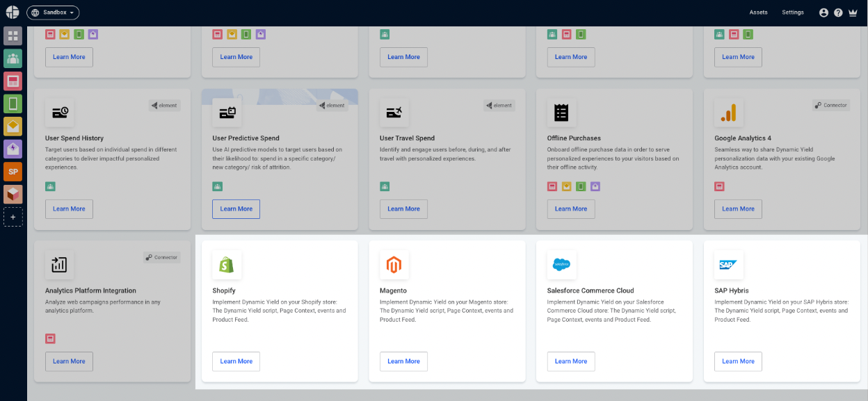The height and width of the screenshot is (401, 868).
Task: Click the 3D cube icon in sidebar
Action: point(13,194)
